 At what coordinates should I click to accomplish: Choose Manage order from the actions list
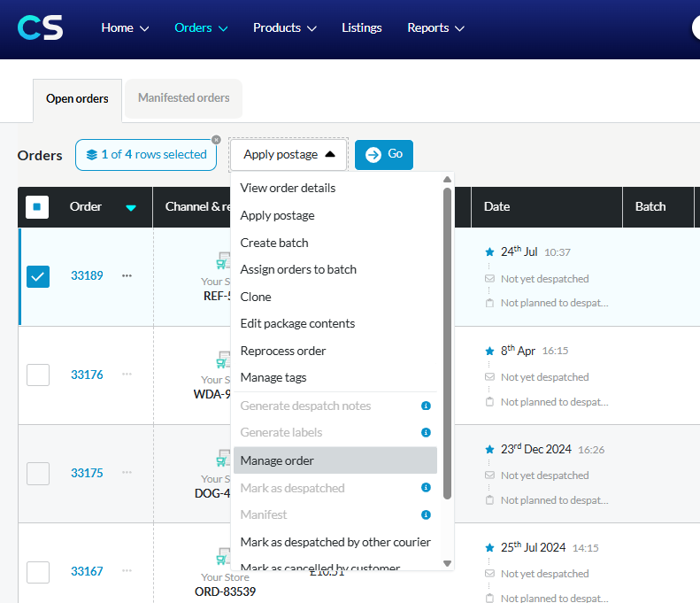pyautogui.click(x=335, y=460)
